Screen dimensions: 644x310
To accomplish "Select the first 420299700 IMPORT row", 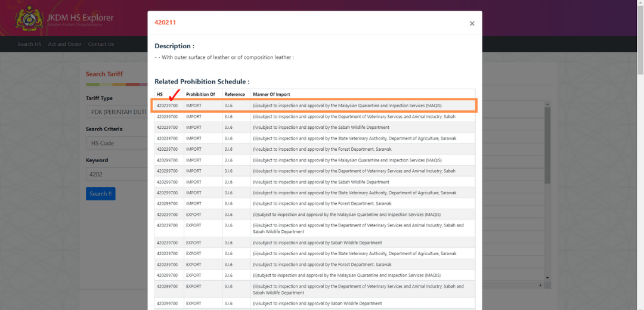I will click(314, 160).
